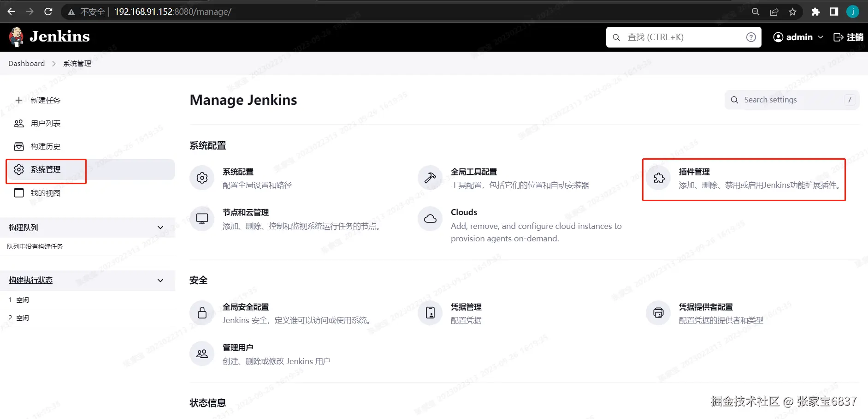Viewport: 868px width, 419px height.
Task: Click the 凭据提供者配置 icon
Action: 658,313
